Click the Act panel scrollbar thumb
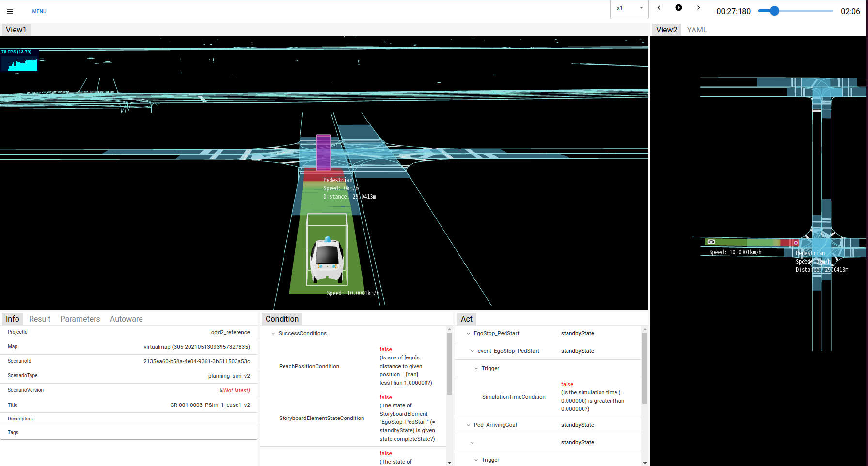 coord(645,368)
